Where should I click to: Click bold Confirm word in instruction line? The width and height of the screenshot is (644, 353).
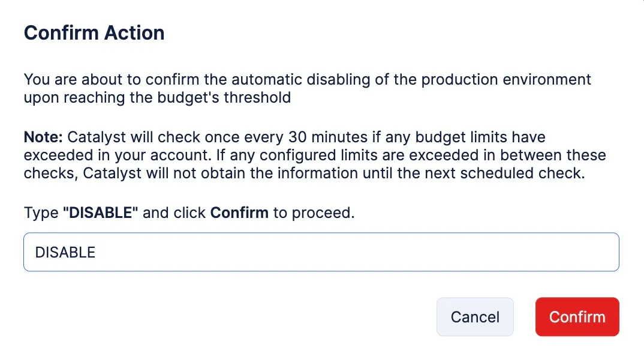(239, 213)
